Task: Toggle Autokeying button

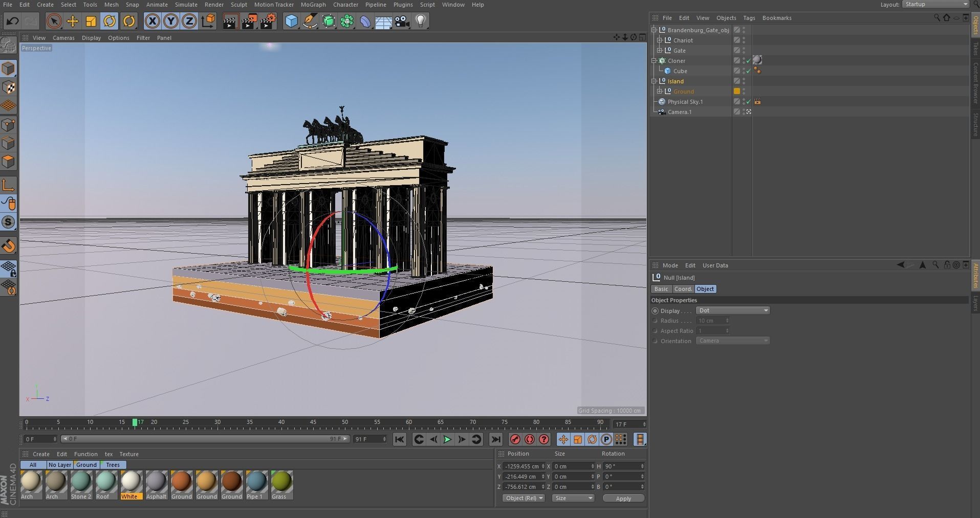Action: (530, 439)
